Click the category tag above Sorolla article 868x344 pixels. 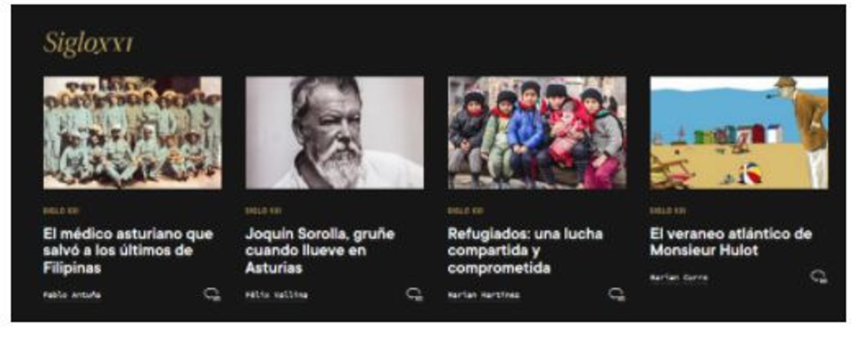click(264, 211)
